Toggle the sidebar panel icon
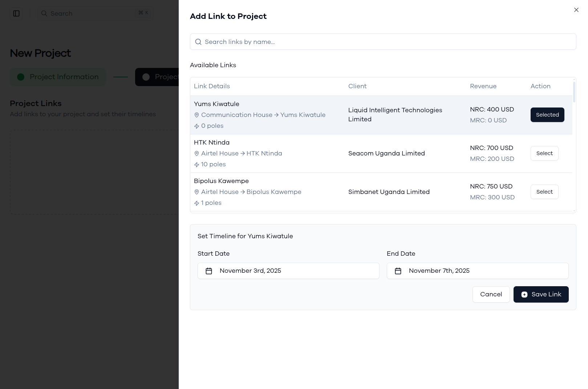588x389 pixels. (16, 13)
